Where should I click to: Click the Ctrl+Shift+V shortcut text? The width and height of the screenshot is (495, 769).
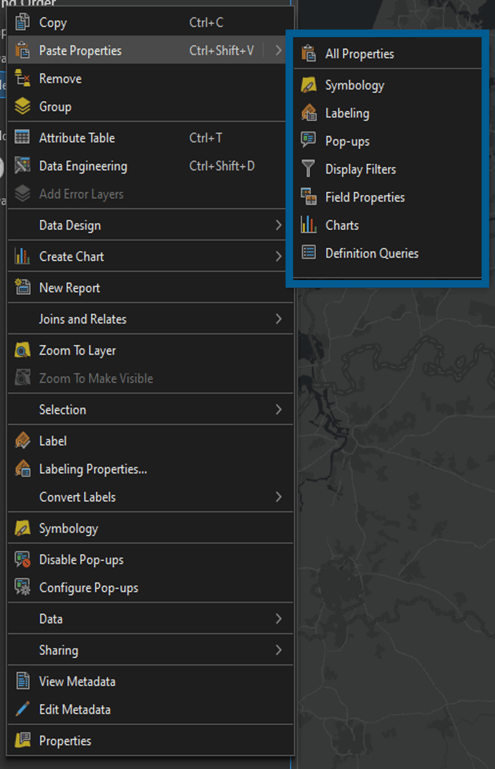coord(222,51)
